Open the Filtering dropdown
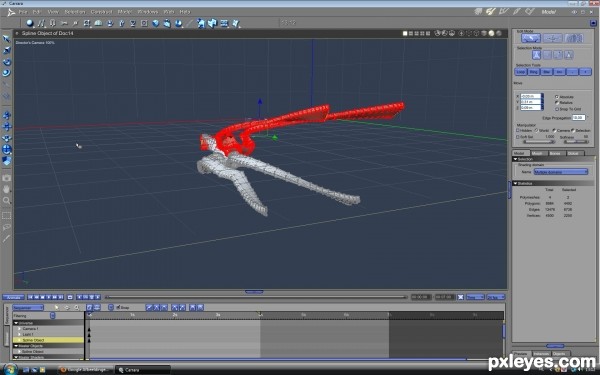Screen dimensions: 600x375 point(52,316)
